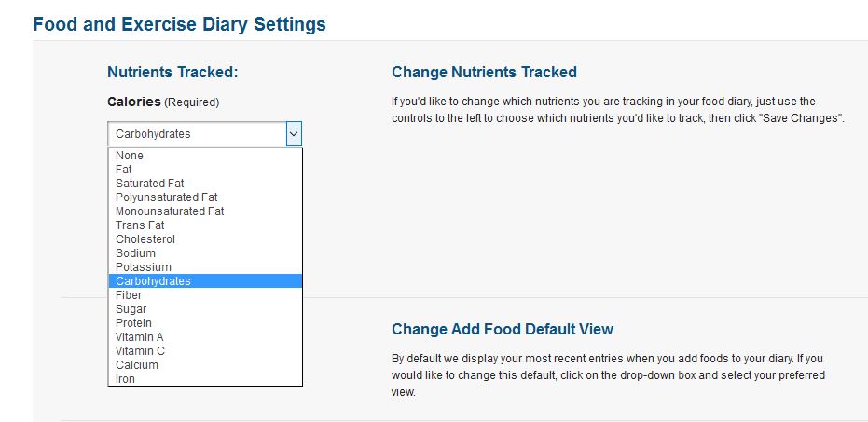Select Vitamin A option

(140, 337)
